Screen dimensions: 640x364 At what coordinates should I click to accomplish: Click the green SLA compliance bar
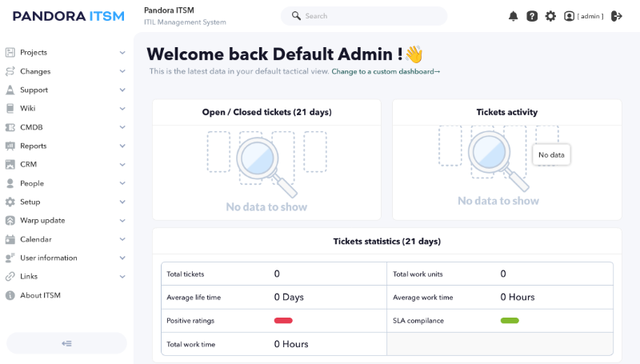click(510, 320)
